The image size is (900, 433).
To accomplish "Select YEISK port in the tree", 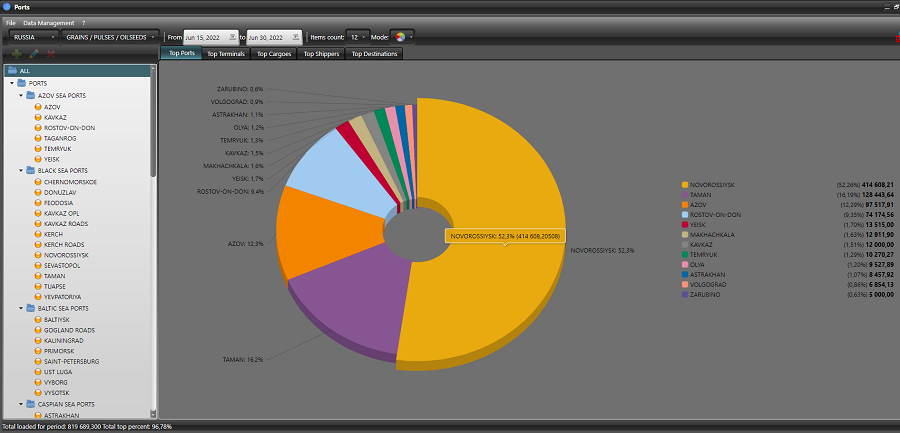I will (52, 159).
